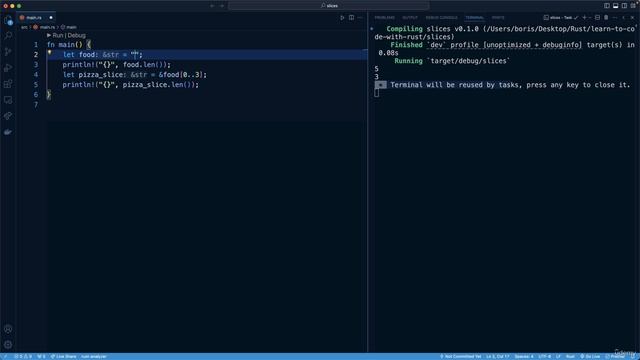
Task: Click the pizza_slice variable on line 4
Action: (x=101, y=75)
